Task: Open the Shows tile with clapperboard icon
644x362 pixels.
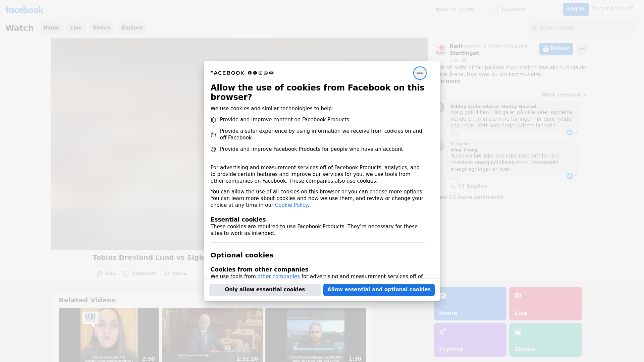Action: [545, 340]
